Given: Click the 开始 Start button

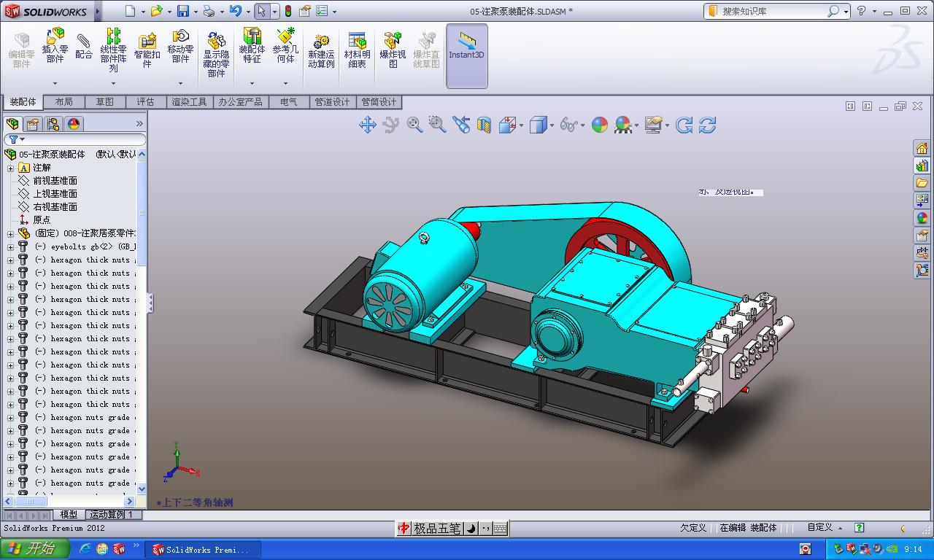Looking at the screenshot, I should point(35,549).
